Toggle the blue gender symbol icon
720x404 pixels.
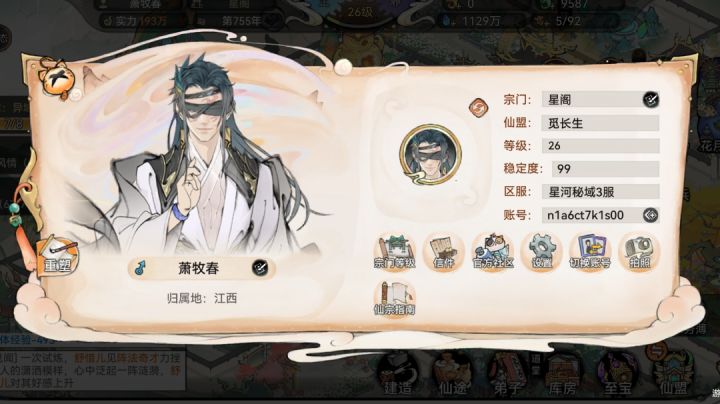pos(141,268)
